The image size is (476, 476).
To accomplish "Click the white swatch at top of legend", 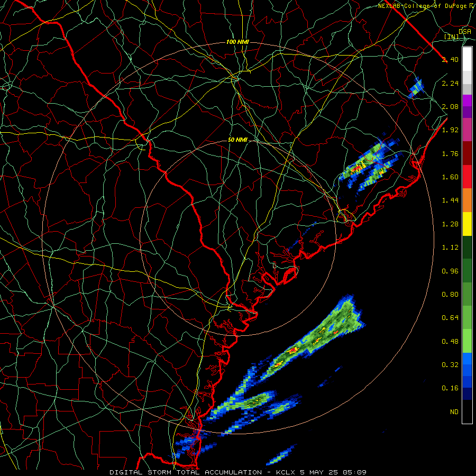I will pyautogui.click(x=467, y=59).
